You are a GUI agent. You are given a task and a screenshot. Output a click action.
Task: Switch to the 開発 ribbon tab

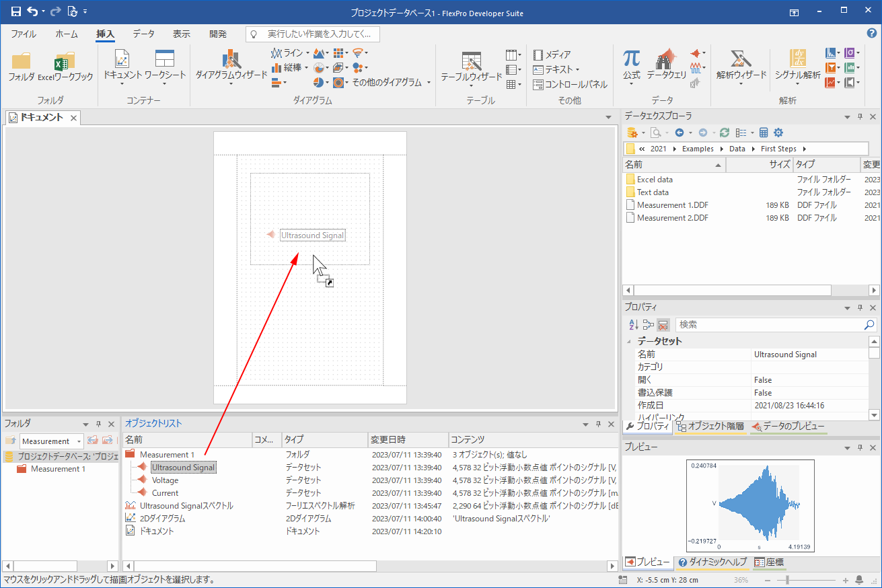pos(218,34)
